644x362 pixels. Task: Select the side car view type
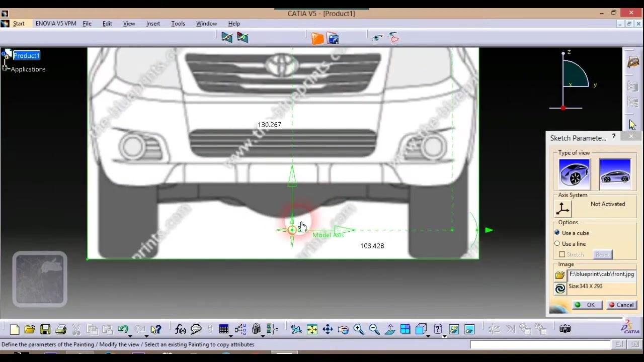tap(615, 174)
